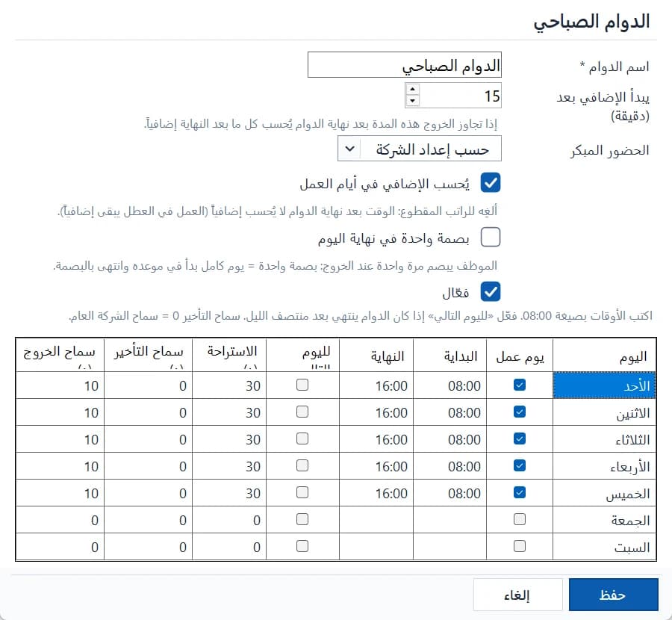Check next-day checkbox for الجمعة row

[302, 519]
